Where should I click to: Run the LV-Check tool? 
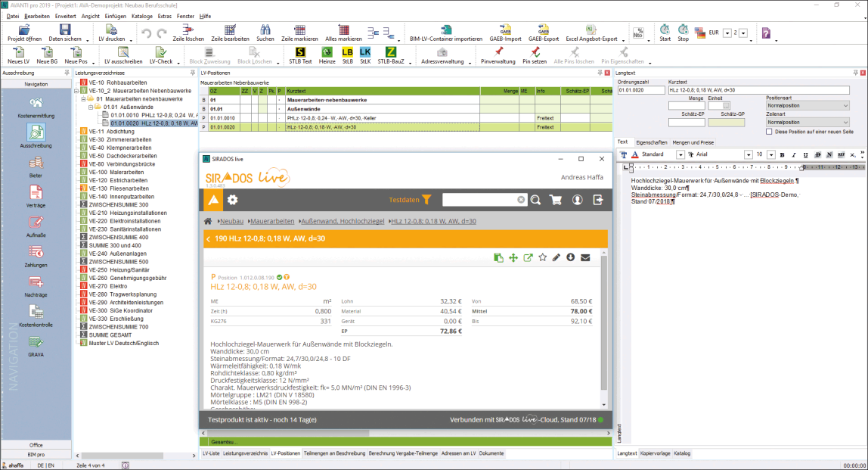pos(161,56)
